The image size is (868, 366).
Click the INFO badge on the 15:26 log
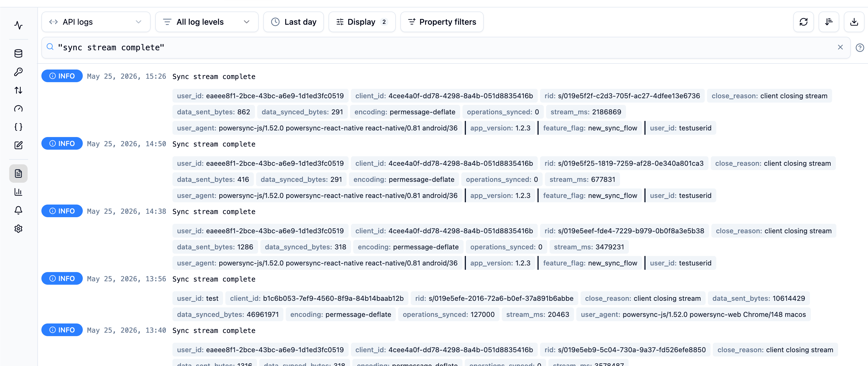62,76
